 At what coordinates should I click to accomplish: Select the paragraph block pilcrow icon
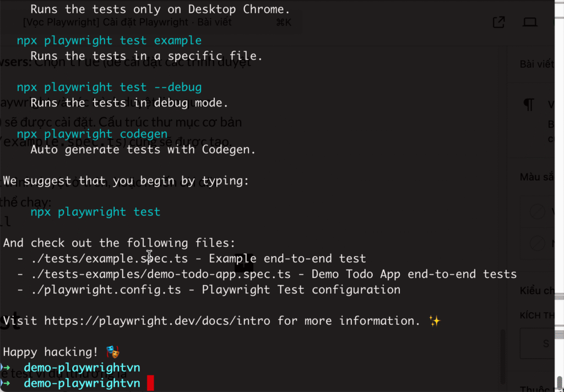[x=529, y=104]
